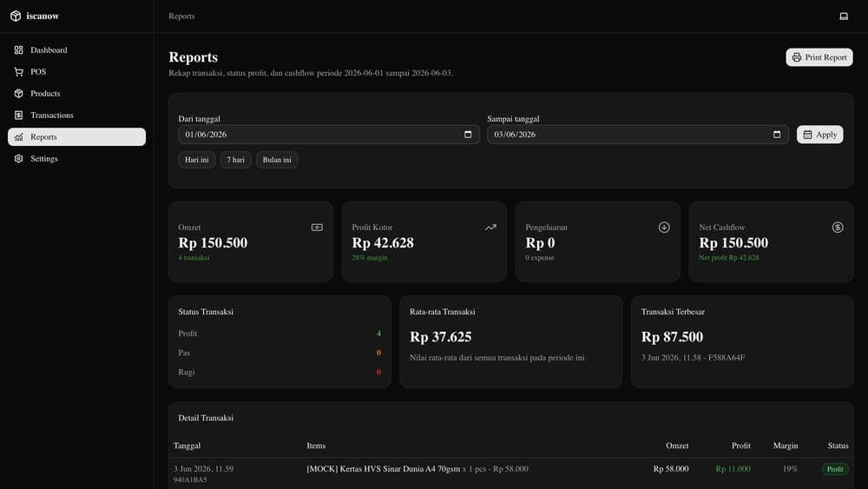Select the Reports sidebar item
This screenshot has width=868, height=489.
pyautogui.click(x=77, y=136)
